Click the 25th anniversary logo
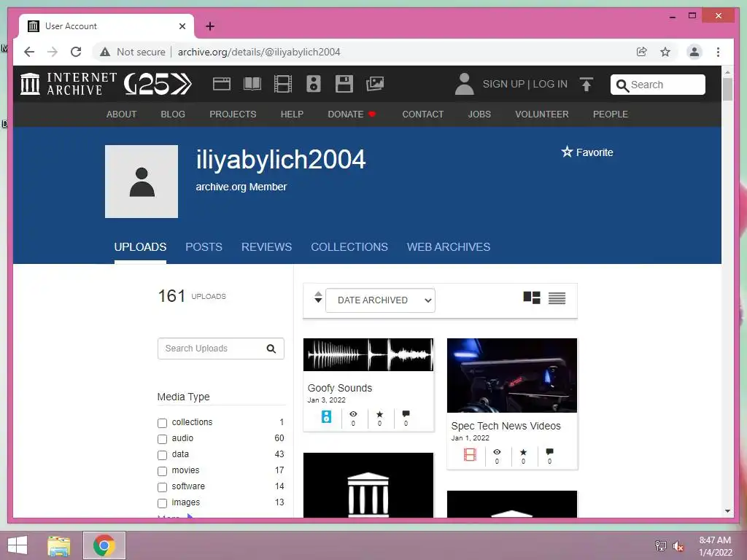The image size is (747, 560). click(x=158, y=85)
